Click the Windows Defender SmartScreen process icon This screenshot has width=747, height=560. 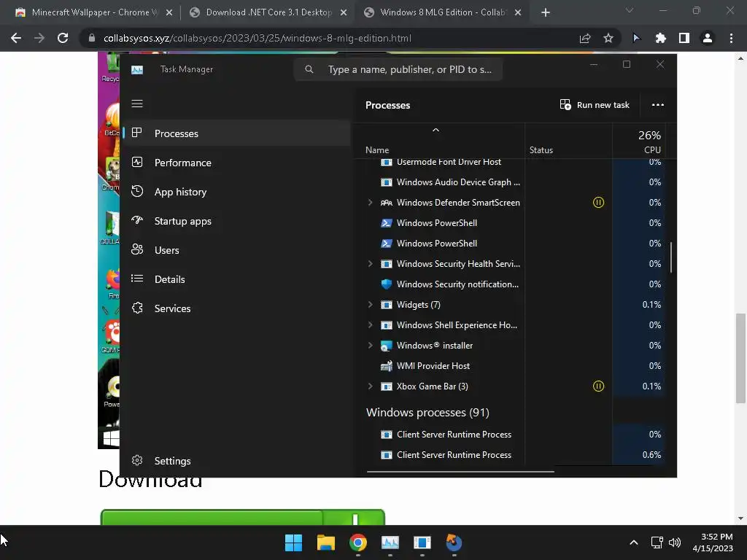point(387,203)
